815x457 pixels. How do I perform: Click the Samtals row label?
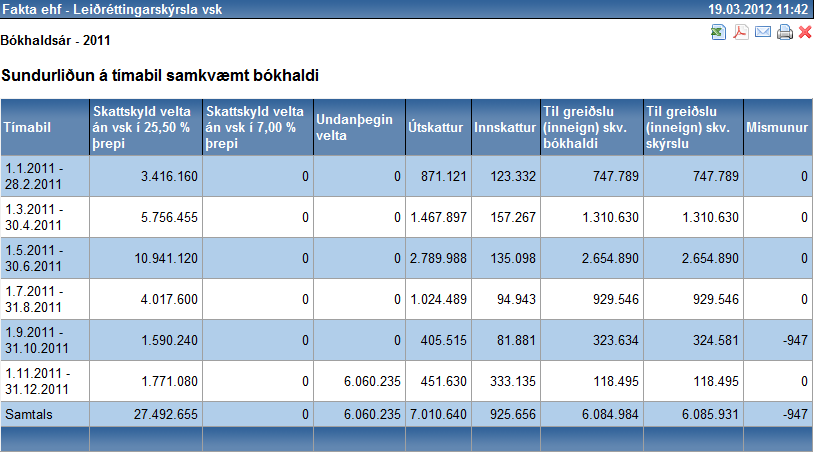[x=29, y=414]
